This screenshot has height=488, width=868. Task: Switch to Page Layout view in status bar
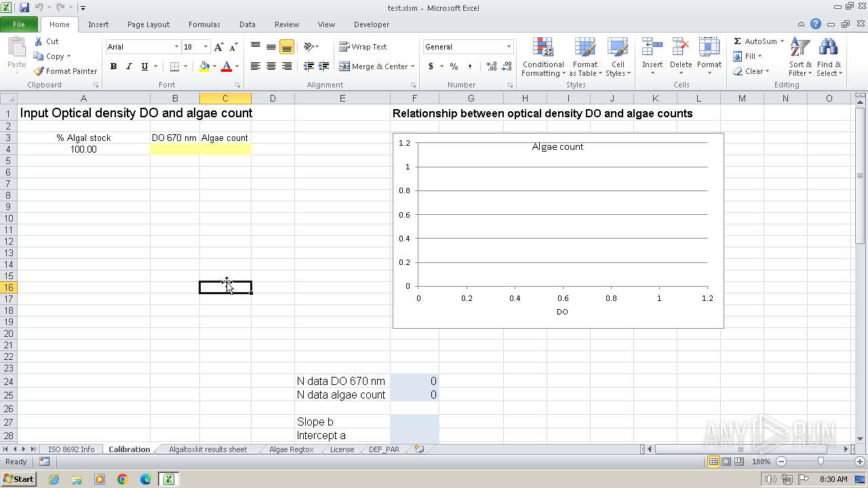click(x=726, y=462)
